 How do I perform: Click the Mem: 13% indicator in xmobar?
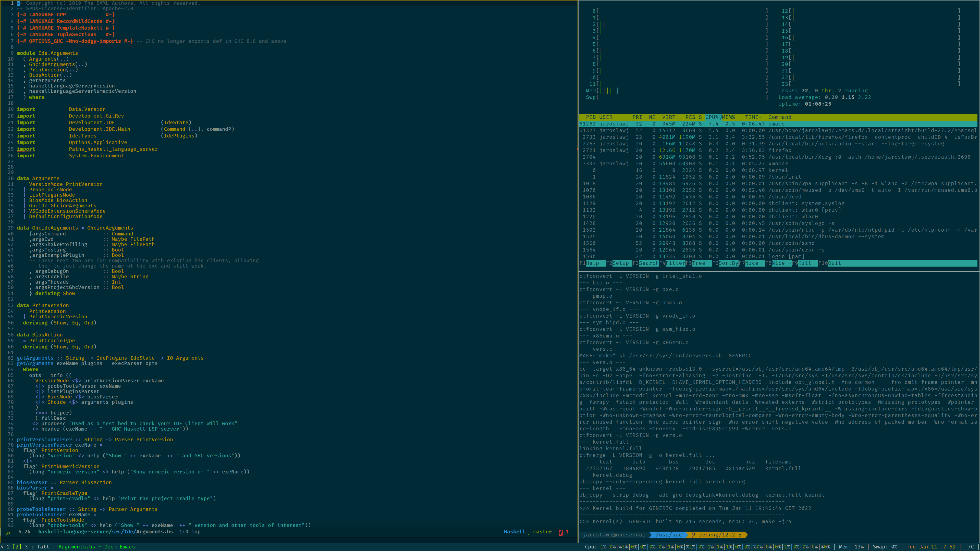[851, 547]
